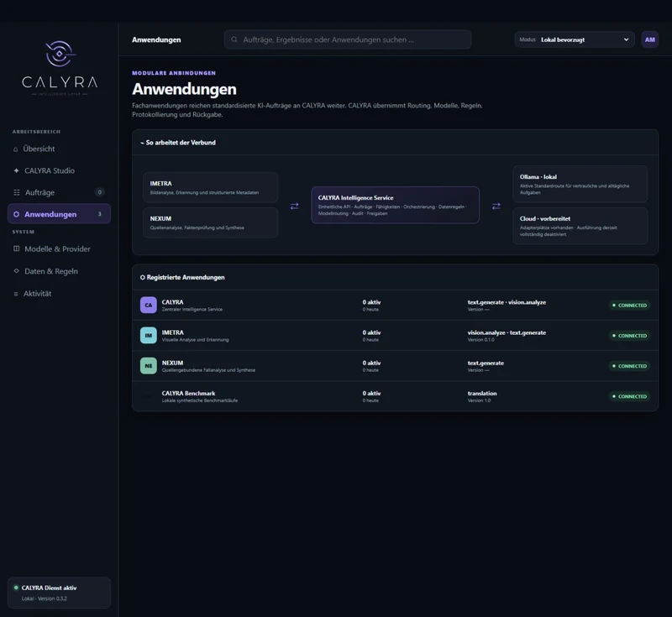Click the search magnifier icon

coord(234,39)
